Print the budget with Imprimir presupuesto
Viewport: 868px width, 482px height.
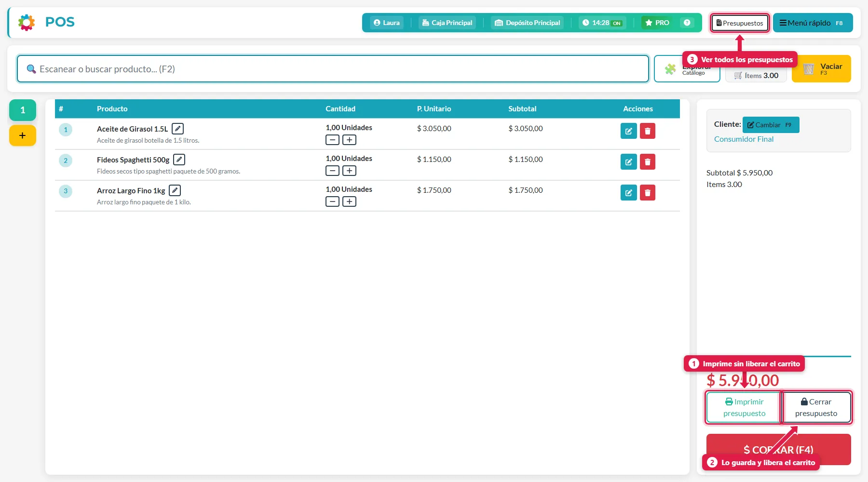coord(744,408)
